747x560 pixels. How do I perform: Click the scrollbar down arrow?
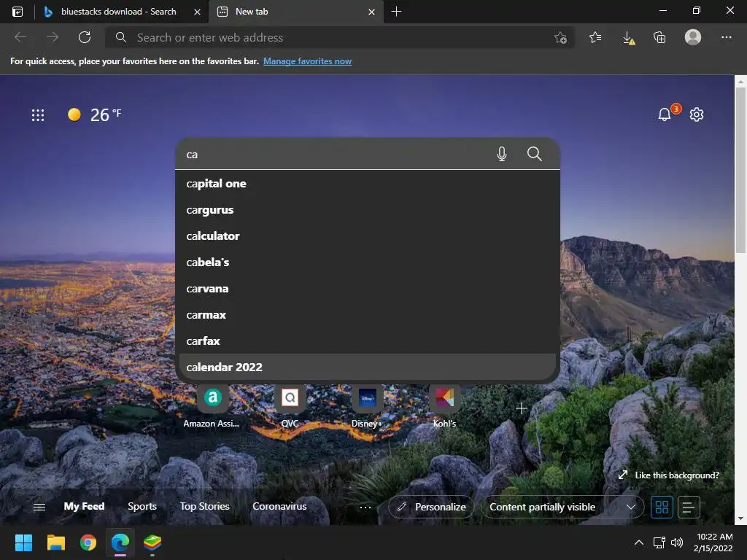coord(740,518)
